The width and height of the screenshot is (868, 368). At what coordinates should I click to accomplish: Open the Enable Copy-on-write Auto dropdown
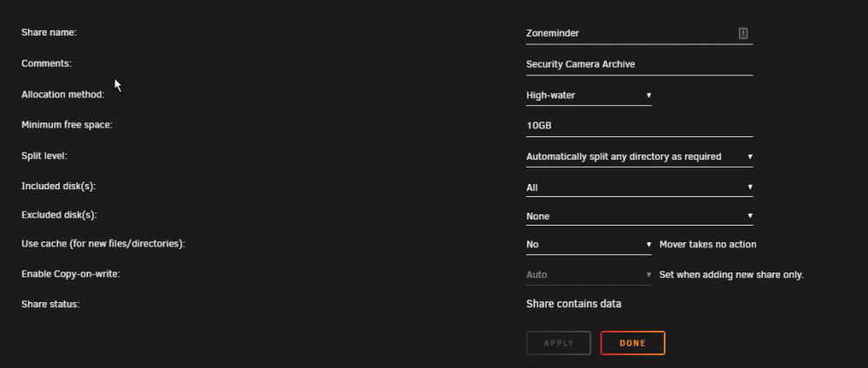tap(589, 274)
